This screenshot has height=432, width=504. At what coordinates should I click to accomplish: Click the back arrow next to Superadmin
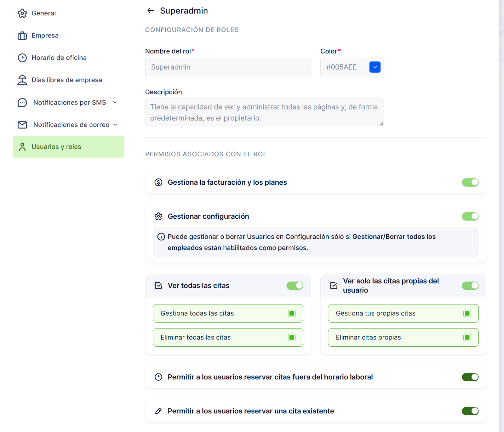pyautogui.click(x=151, y=11)
